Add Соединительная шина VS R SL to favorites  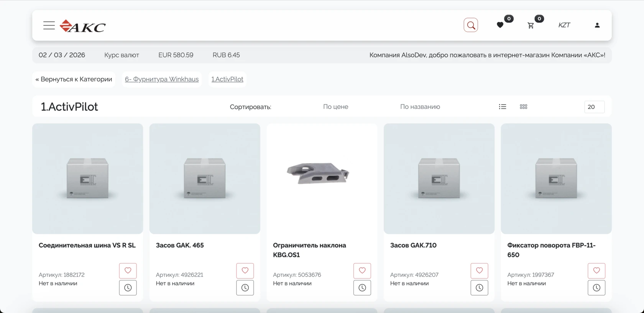(128, 270)
